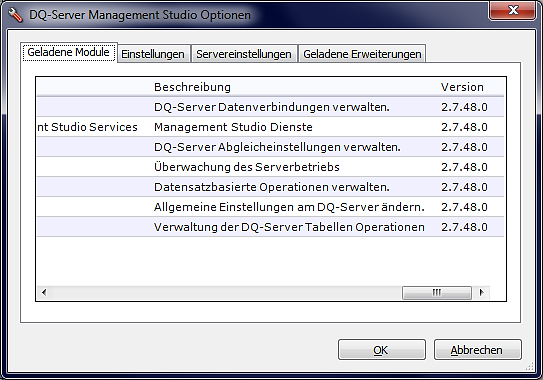The height and width of the screenshot is (380, 543).
Task: Select the Geladene Erweiterungen tab
Action: click(362, 54)
